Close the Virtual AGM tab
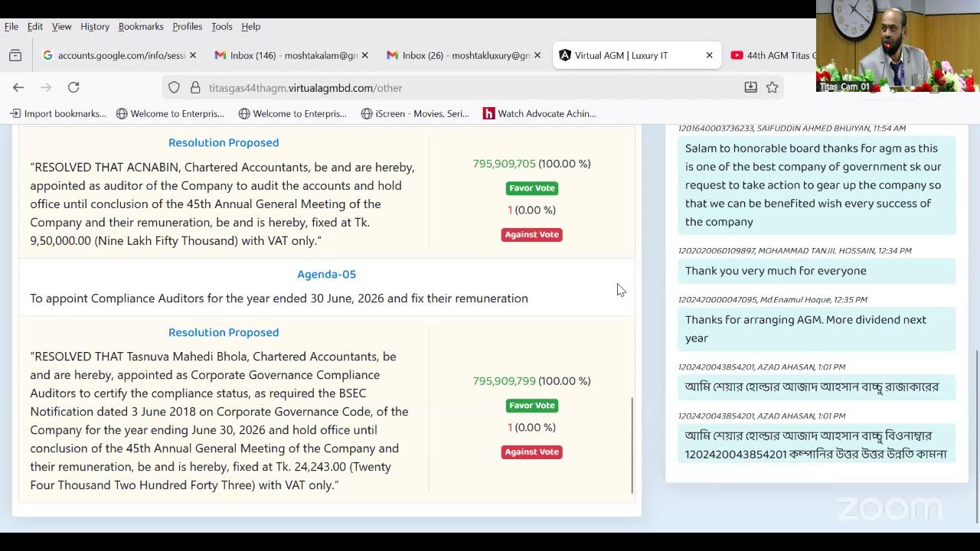 click(709, 55)
